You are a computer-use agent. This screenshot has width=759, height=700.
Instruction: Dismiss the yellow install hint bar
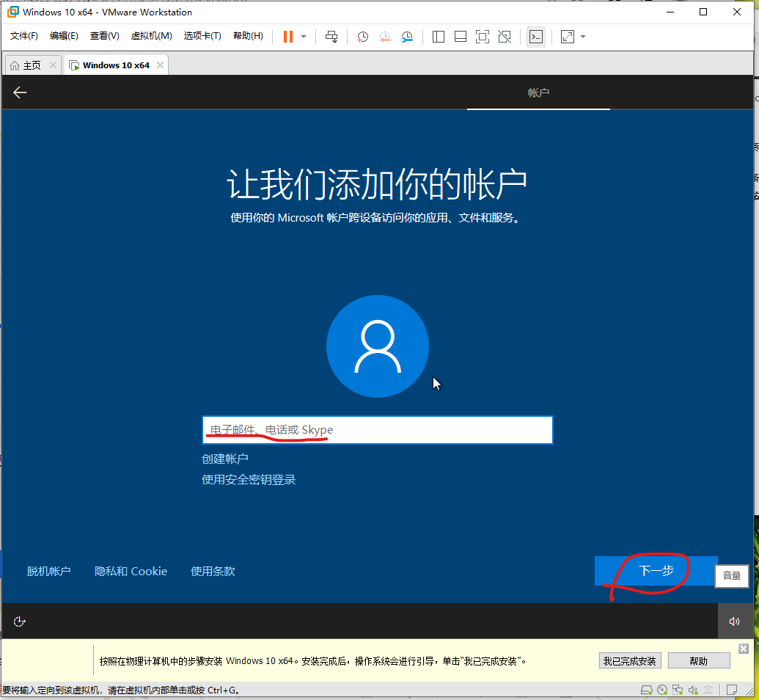[744, 649]
